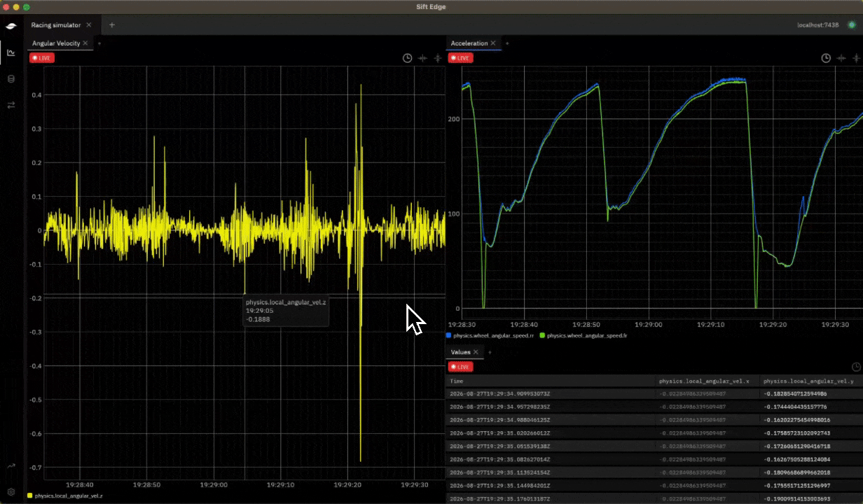Screen dimensions: 863x504
Task: Click the localhost:7438 connection label
Action: point(817,25)
